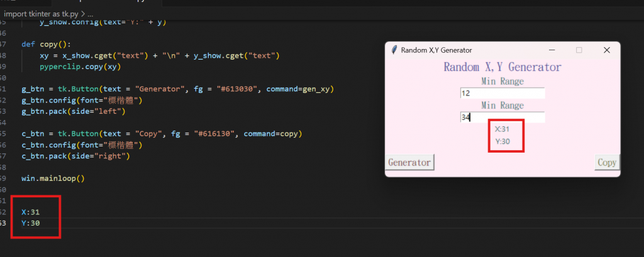The width and height of the screenshot is (644, 257).
Task: Open the 'import tkinter as tk.py' breadcrumb
Action: (x=42, y=14)
